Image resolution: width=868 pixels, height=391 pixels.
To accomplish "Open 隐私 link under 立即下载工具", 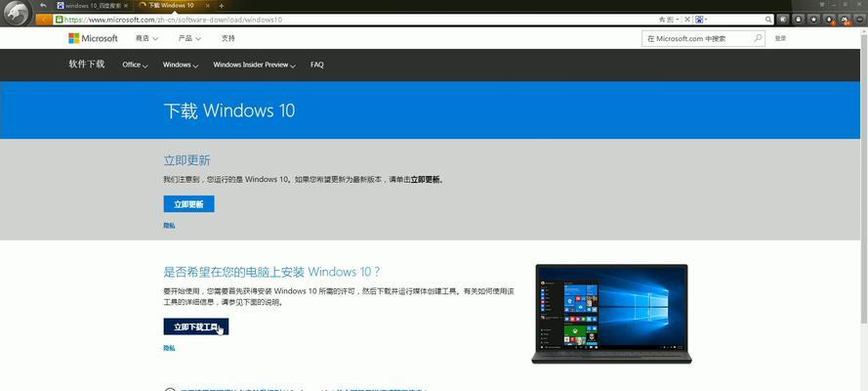I will coord(169,348).
